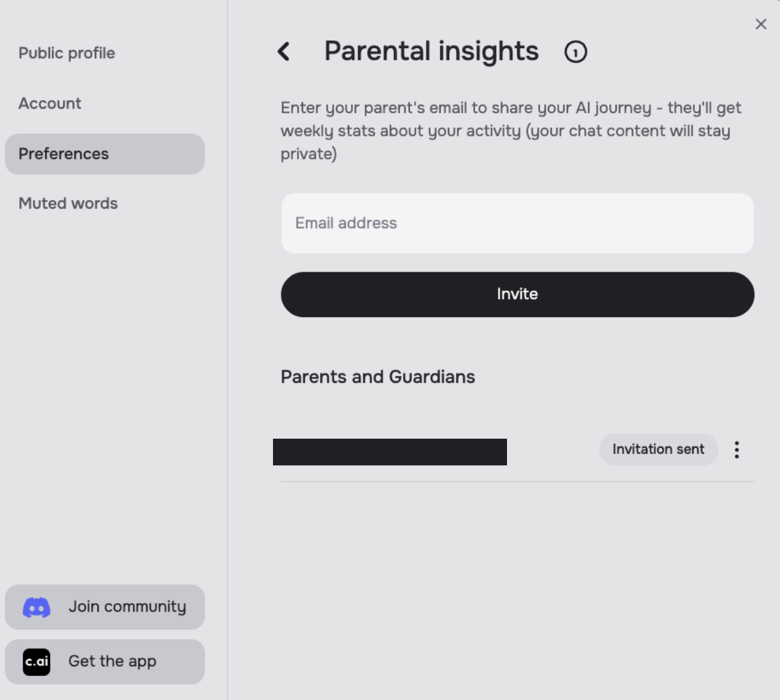Go to the Muted words section
Image resolution: width=780 pixels, height=700 pixels.
[68, 203]
